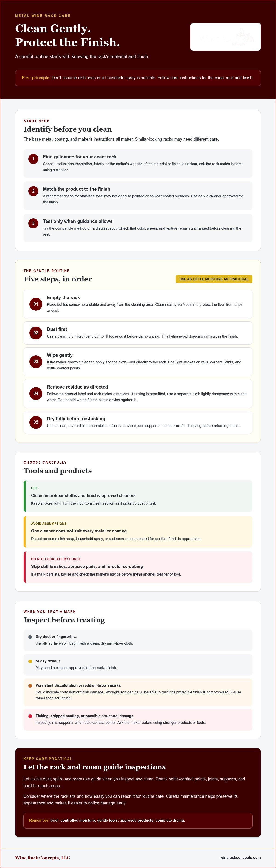
Task: Click the step 3 circle badge
Action: tap(33, 223)
